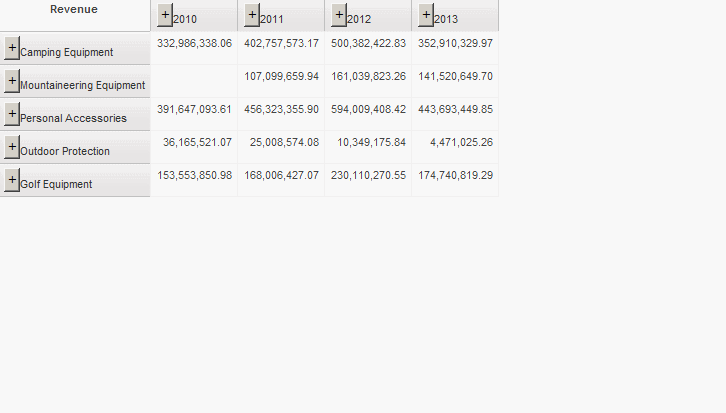Click the Camping Equipment row label

pos(66,52)
